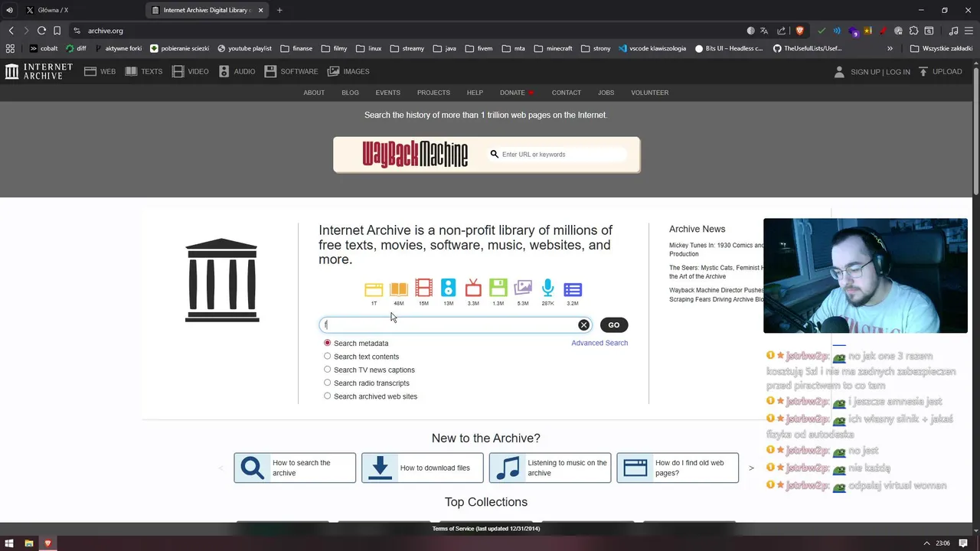Screen dimensions: 980x551
Task: Open the Images section in Archive navbar
Action: (348, 71)
